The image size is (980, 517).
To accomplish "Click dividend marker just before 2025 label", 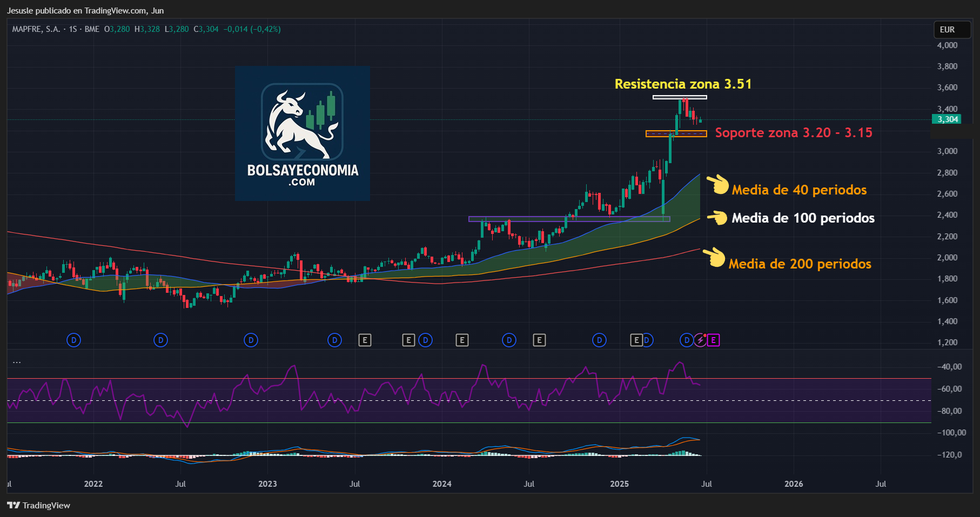I will [x=599, y=340].
